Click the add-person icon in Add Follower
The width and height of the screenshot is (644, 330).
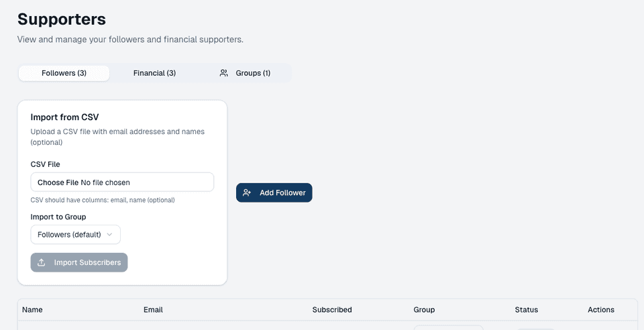247,192
